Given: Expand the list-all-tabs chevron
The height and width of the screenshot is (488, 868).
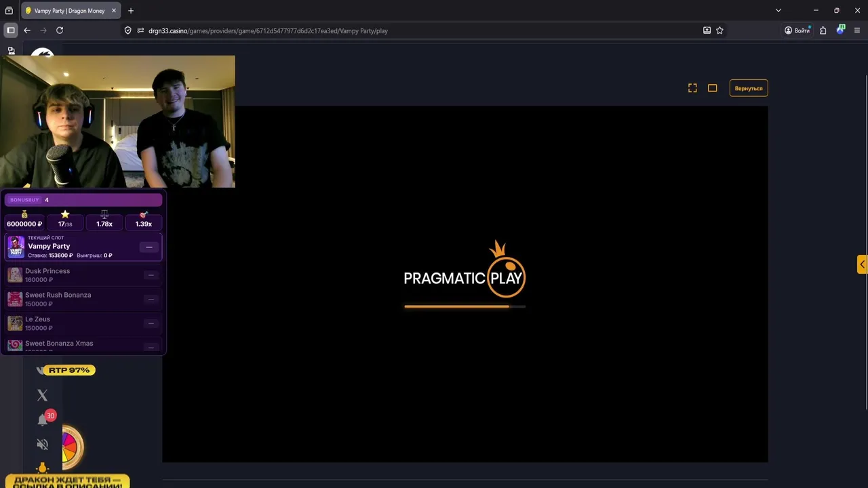Looking at the screenshot, I should pos(778,10).
